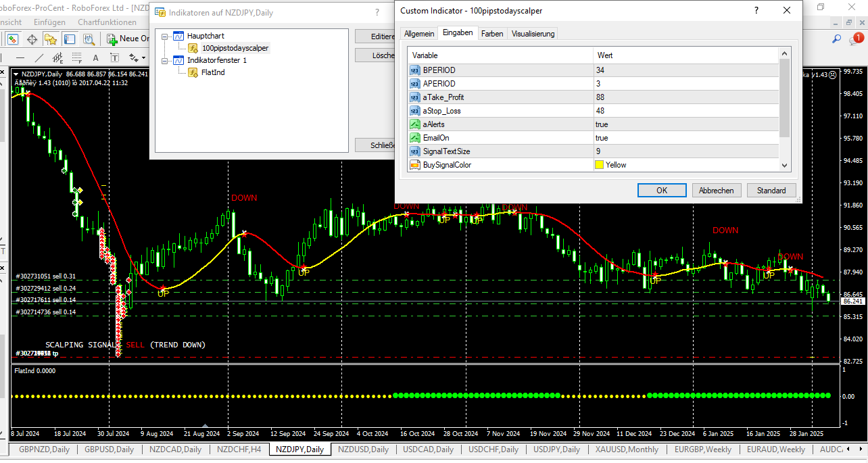The image size is (868, 463).
Task: Select the text label tool
Action: [115, 57]
